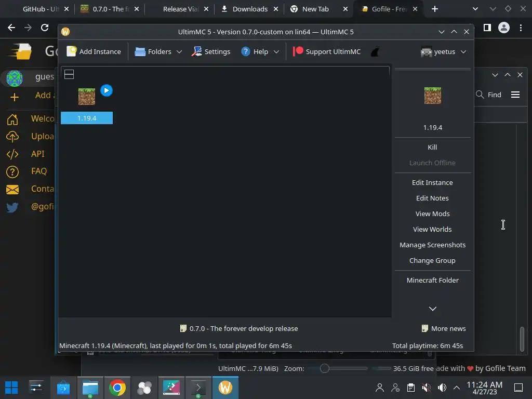The image size is (532, 399).
Task: Click the volume speaker tray icon
Action: coord(442,388)
